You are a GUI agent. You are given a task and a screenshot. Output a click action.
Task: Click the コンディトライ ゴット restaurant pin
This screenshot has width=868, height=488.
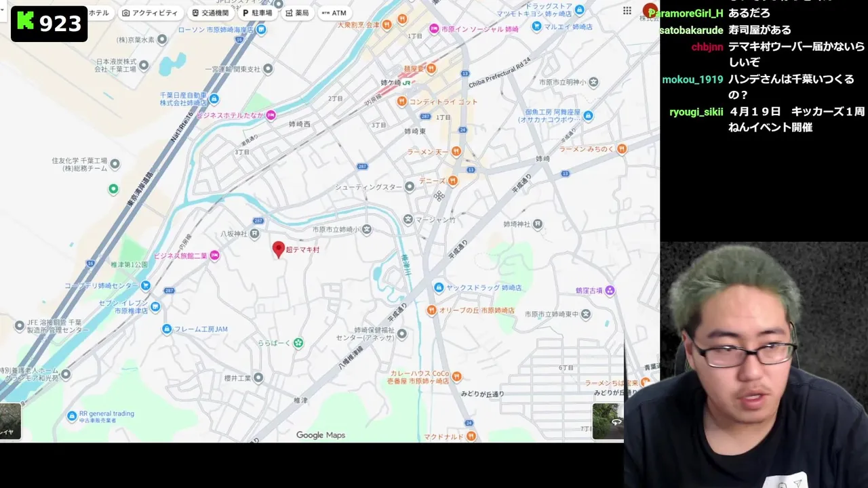(401, 102)
